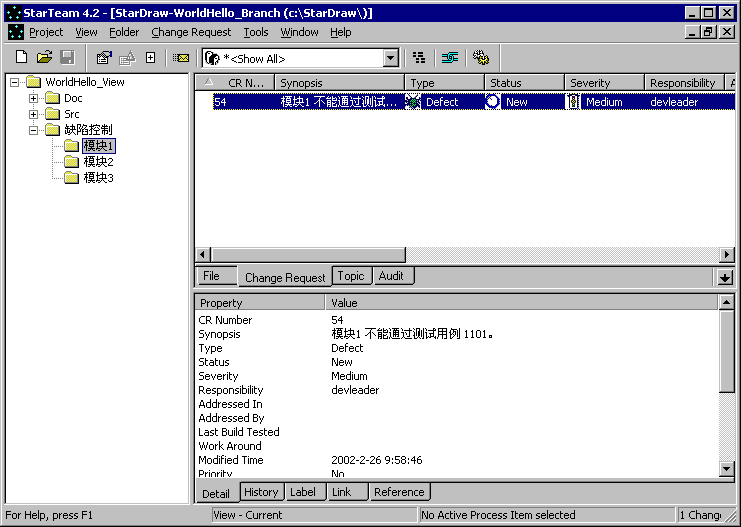741x527 pixels.
Task: Open item Properties toolbar icon
Action: coord(104,58)
